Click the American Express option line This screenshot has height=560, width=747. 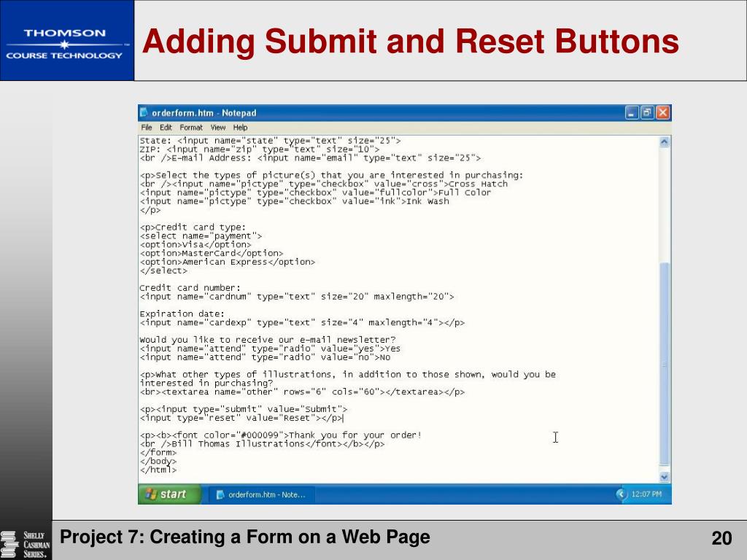pos(228,262)
